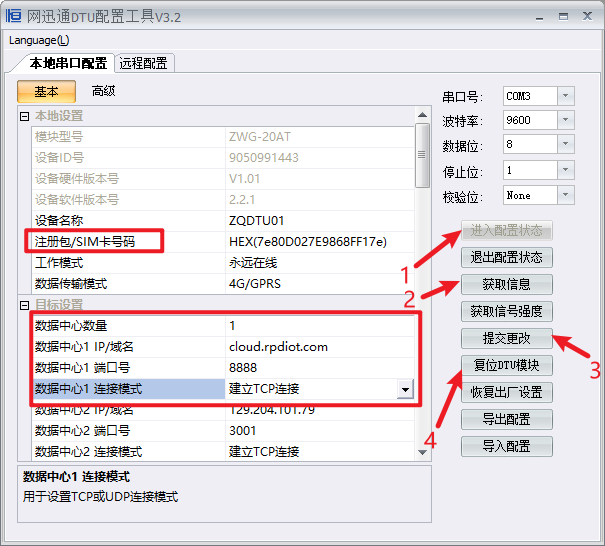Expand the 数据位 dropdown list

point(566,144)
